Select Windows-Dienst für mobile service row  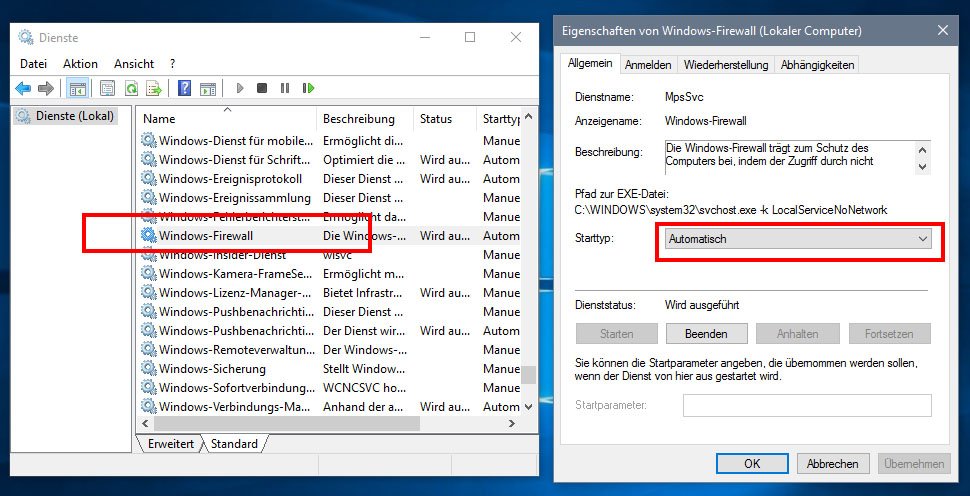coord(330,140)
